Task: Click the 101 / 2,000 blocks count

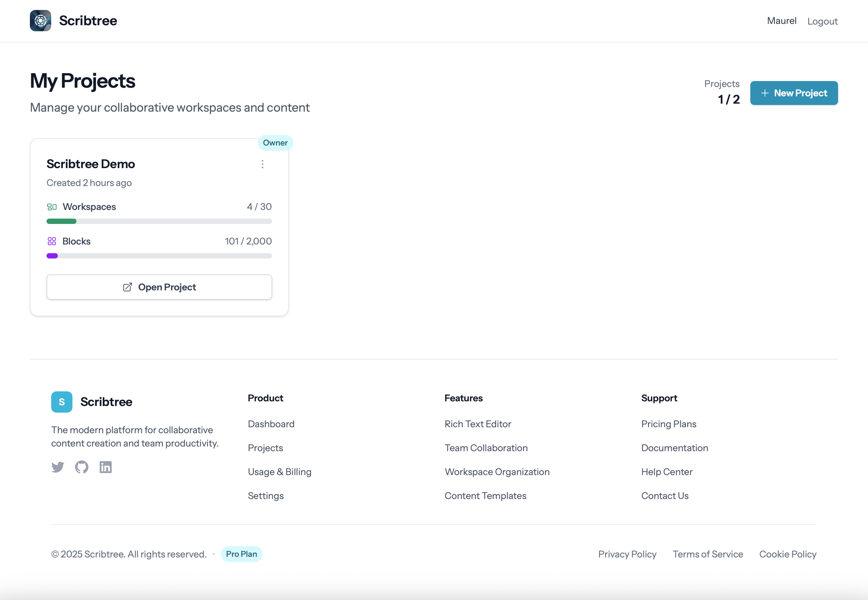Action: click(248, 241)
